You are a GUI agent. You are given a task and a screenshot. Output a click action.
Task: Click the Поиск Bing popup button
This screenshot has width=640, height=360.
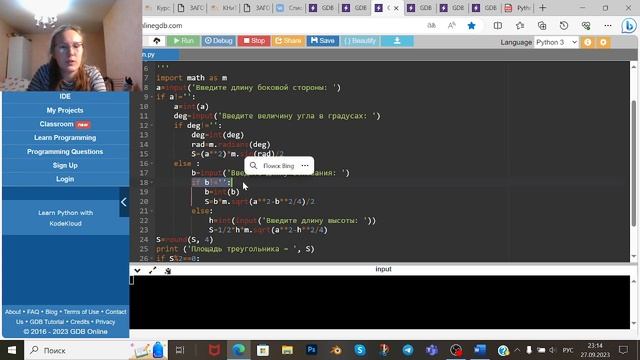(x=278, y=166)
